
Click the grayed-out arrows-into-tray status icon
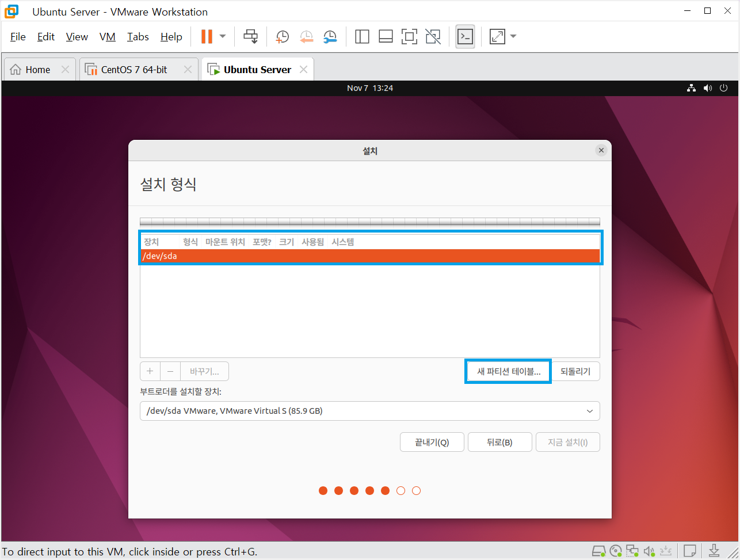(x=666, y=551)
